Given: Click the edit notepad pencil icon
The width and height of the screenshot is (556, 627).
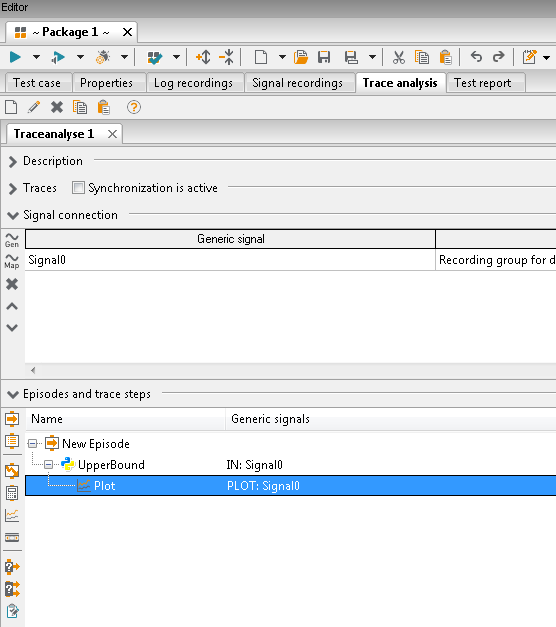Looking at the screenshot, I should (530, 57).
